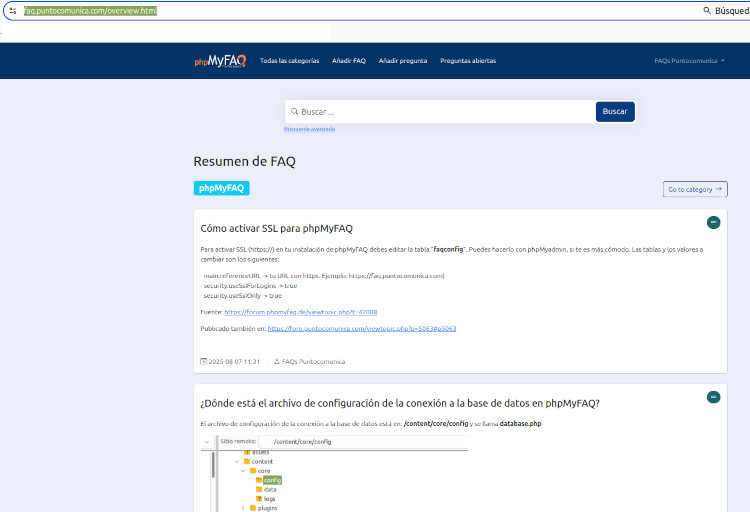The height and width of the screenshot is (512, 750).
Task: Open the Búsqueda avanzada link
Action: (x=309, y=129)
